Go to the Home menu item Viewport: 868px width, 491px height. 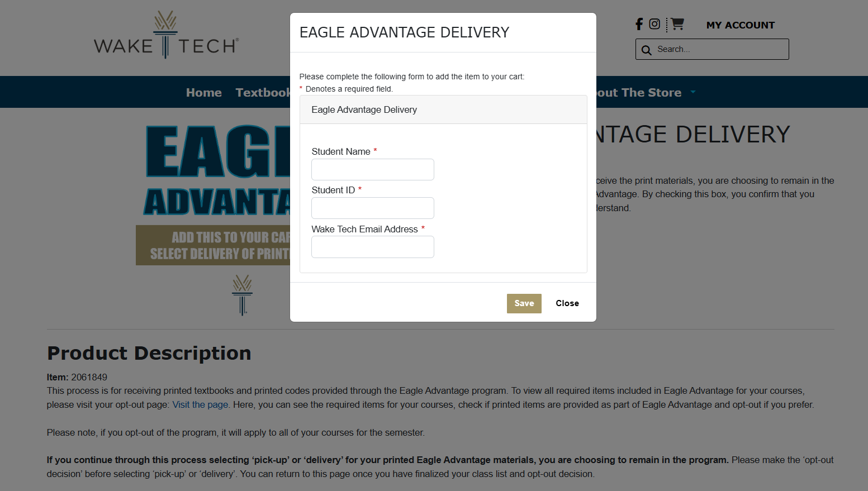coord(203,93)
